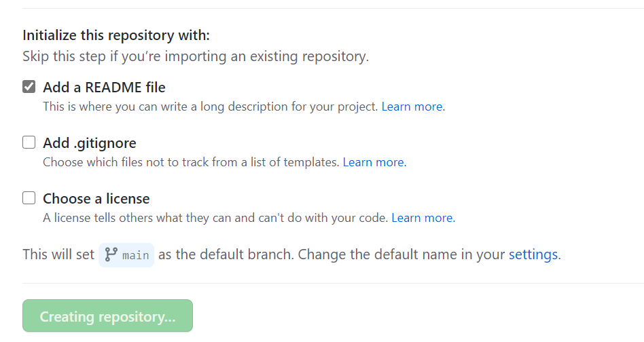
Task: Click the 'Add a README file' label text
Action: (x=105, y=88)
